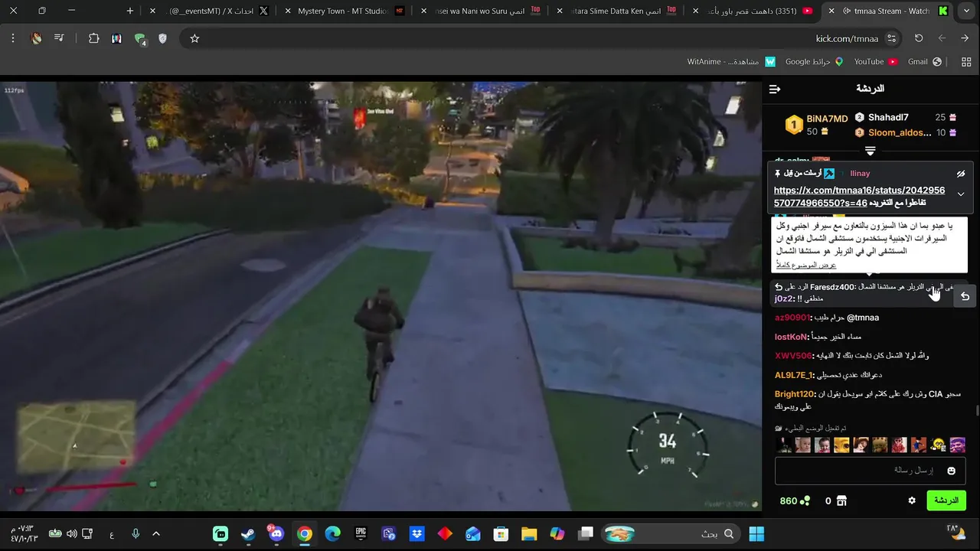Toggle the microphone tray icon
Image resolution: width=980 pixels, height=551 pixels.
[136, 533]
